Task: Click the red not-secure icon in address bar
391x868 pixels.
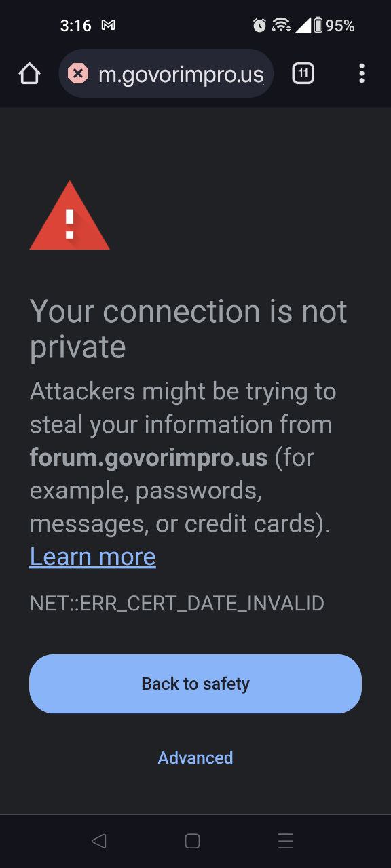Action: coord(78,73)
